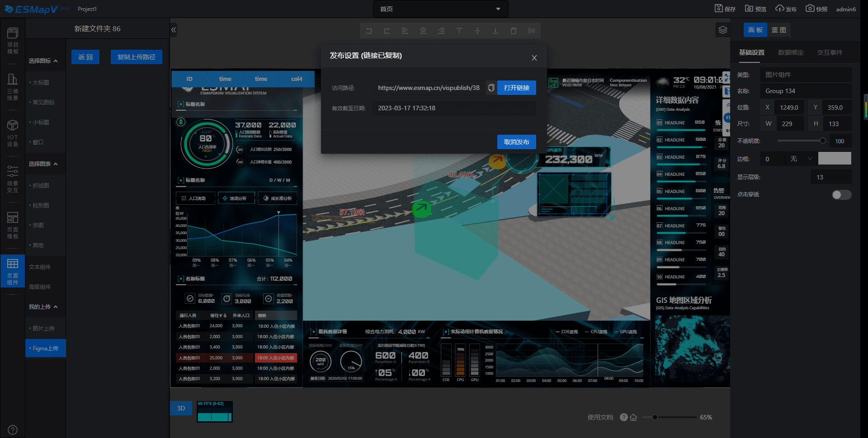Toggle the 3D view button
Image resolution: width=868 pixels, height=438 pixels.
(181, 408)
